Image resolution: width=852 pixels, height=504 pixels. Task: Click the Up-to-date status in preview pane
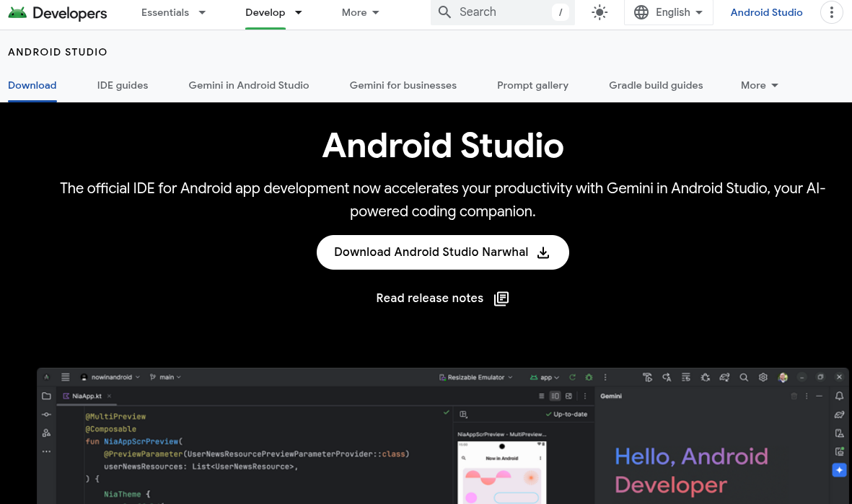pyautogui.click(x=566, y=414)
